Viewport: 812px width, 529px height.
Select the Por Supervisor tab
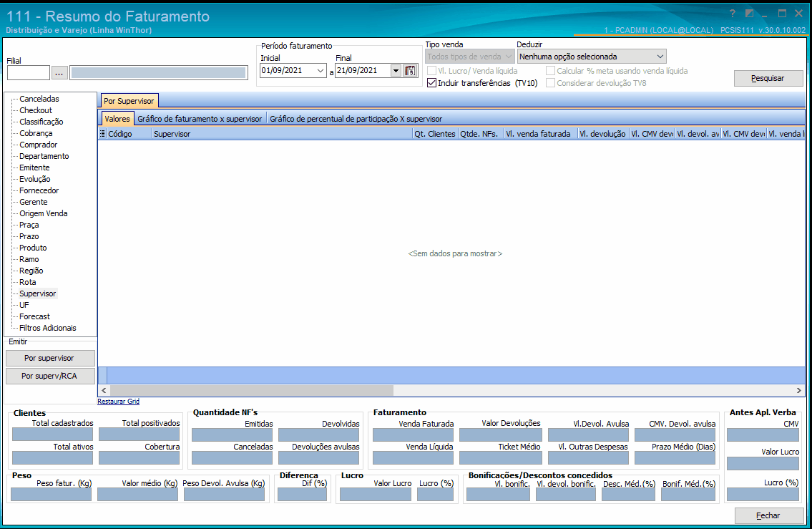pyautogui.click(x=129, y=101)
